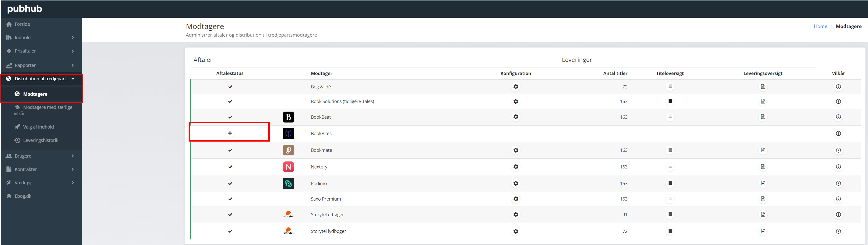View delivery overview document for Nextory
Viewport: 868px width, 245px height.
coord(763,167)
